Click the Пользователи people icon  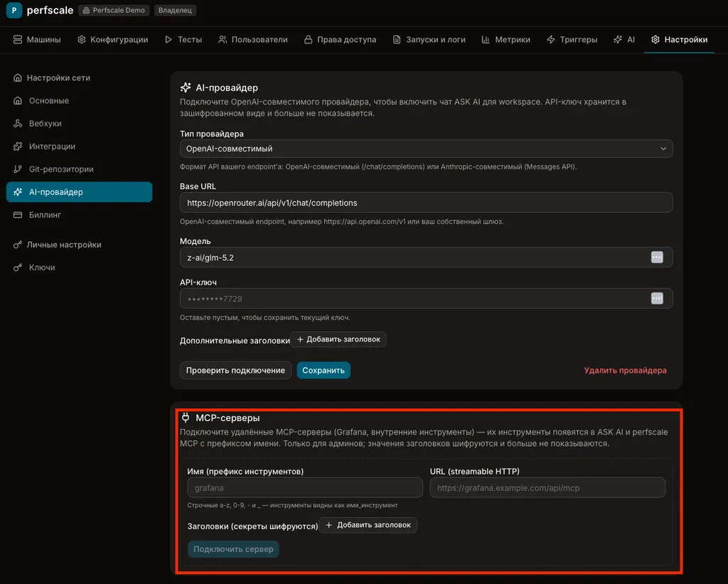[223, 40]
